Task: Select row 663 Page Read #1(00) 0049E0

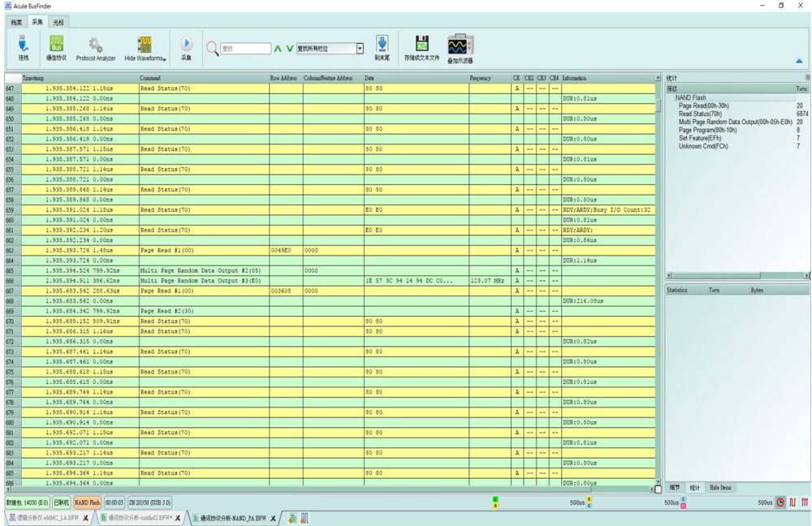Action: point(330,251)
